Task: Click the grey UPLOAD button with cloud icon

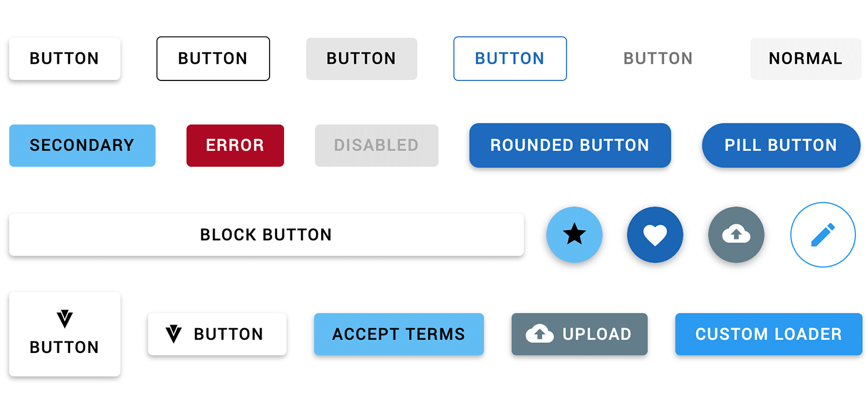Action: coord(579,334)
